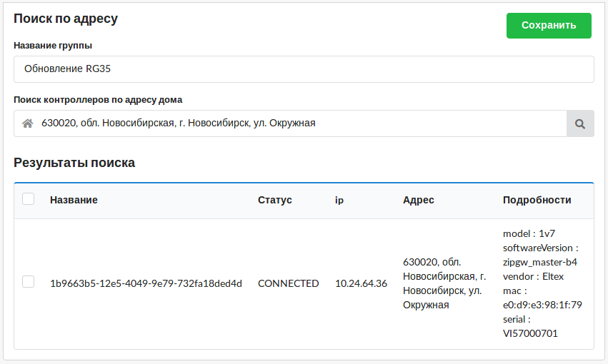The image size is (608, 364).
Task: Click the Поиск по адресу heading
Action: [x=66, y=19]
